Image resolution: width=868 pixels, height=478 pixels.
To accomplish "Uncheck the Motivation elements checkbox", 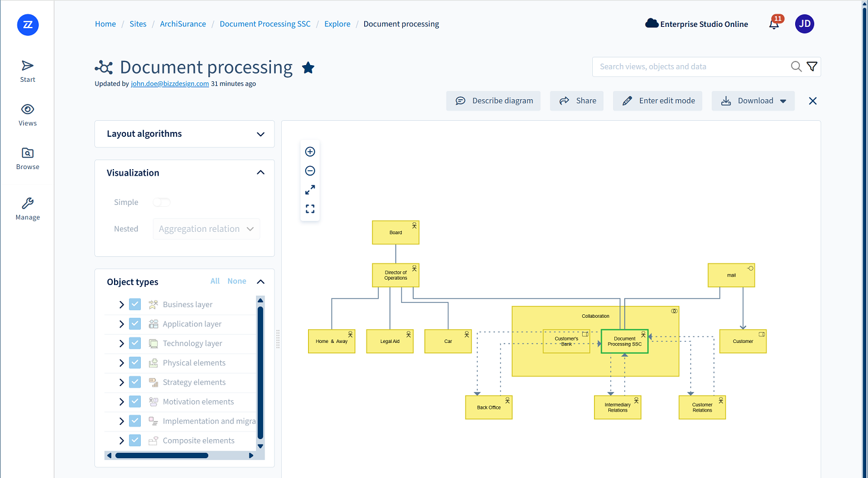I will coord(135,402).
